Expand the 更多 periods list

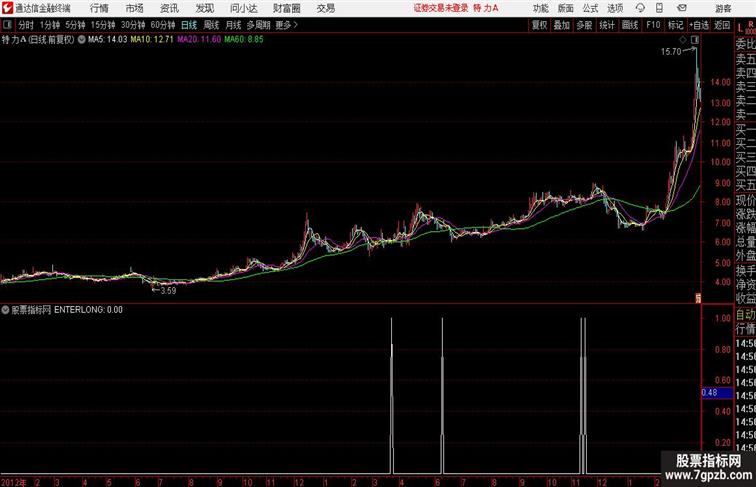(x=286, y=25)
